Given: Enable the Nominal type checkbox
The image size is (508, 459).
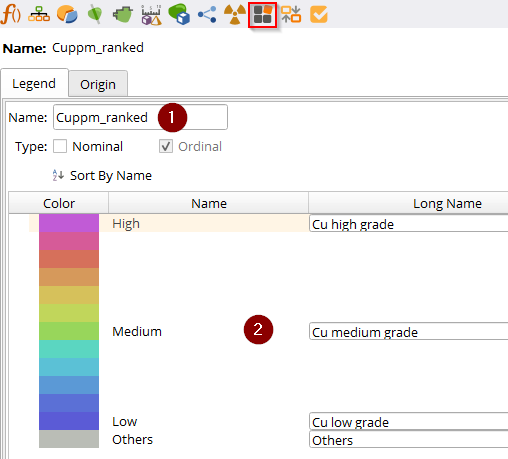Looking at the screenshot, I should tap(60, 146).
